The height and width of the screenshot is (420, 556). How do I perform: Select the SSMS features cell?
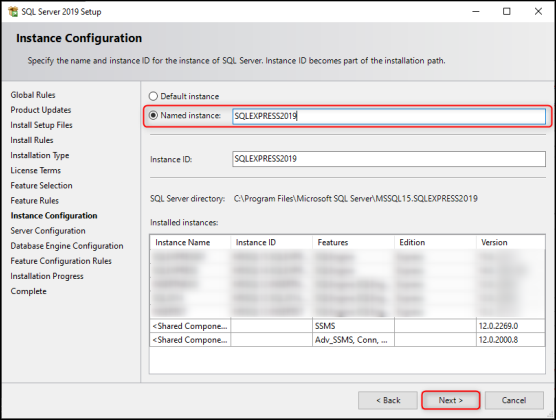coord(354,326)
